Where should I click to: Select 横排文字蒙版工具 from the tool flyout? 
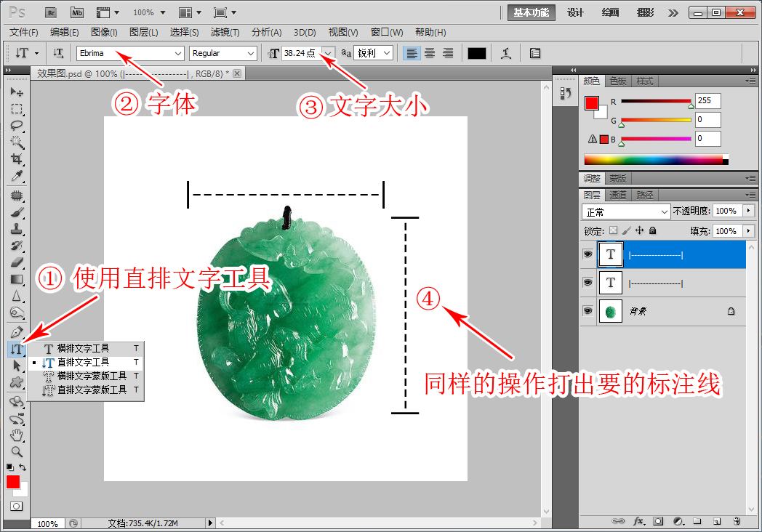coord(87,375)
